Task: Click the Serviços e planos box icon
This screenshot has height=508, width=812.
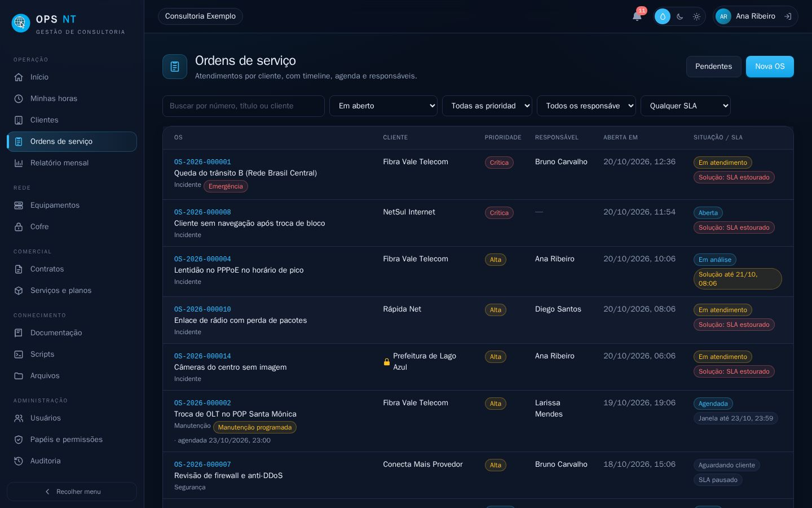Action: (19, 291)
